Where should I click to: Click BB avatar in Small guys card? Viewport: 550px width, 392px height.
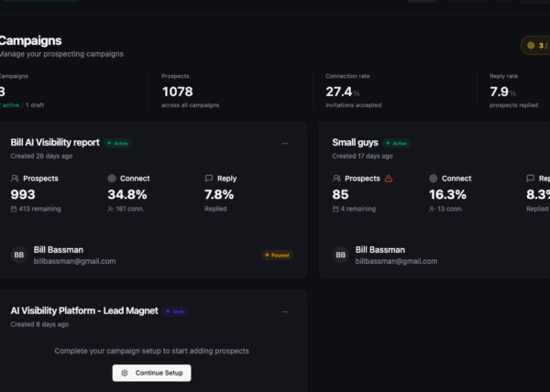click(341, 255)
